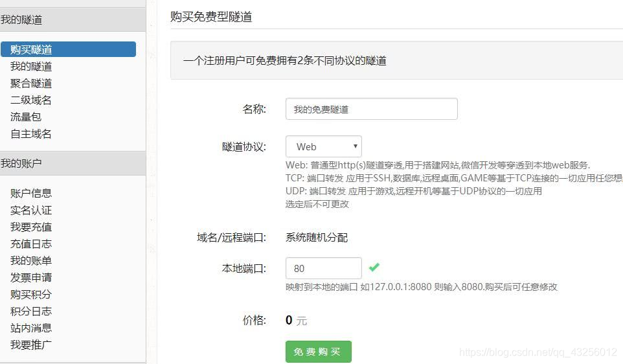Viewport: 623px width, 364px height.
Task: Open 流量包 sidebar item
Action: [x=26, y=117]
